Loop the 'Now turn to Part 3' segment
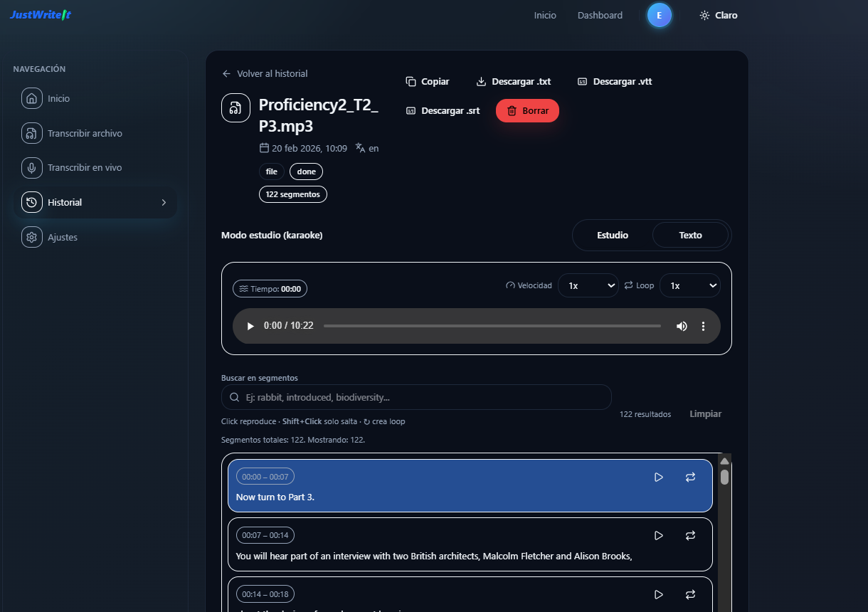 (x=690, y=477)
